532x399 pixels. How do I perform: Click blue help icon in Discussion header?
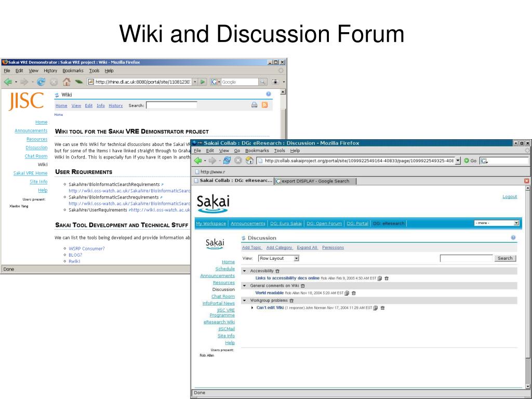tap(513, 237)
